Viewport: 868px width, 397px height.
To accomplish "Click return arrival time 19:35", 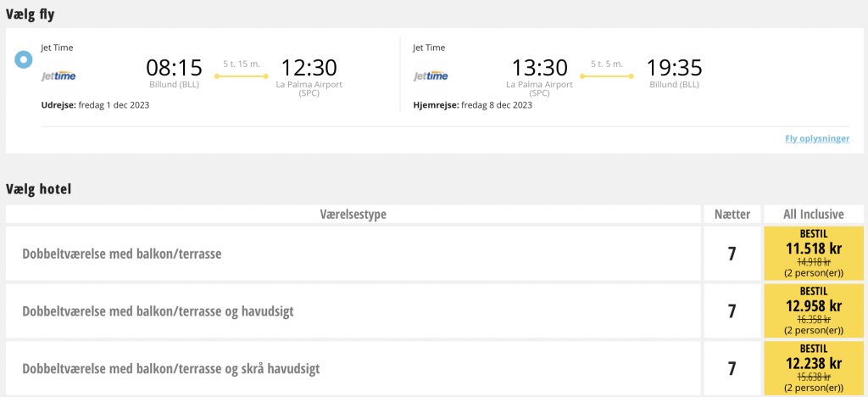I will point(674,68).
